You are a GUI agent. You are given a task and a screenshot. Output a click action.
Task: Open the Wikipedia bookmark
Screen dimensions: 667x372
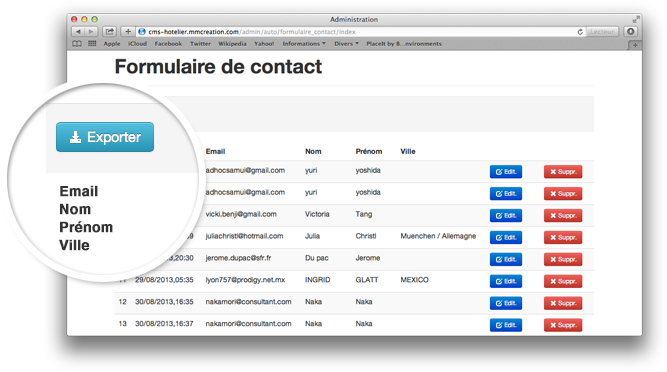pos(232,44)
